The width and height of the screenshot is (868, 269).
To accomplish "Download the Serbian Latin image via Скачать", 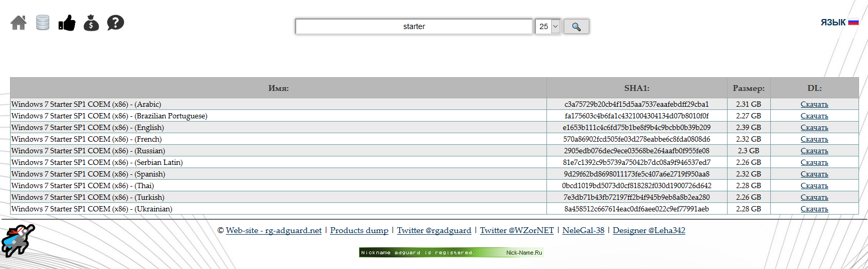I will [x=814, y=162].
